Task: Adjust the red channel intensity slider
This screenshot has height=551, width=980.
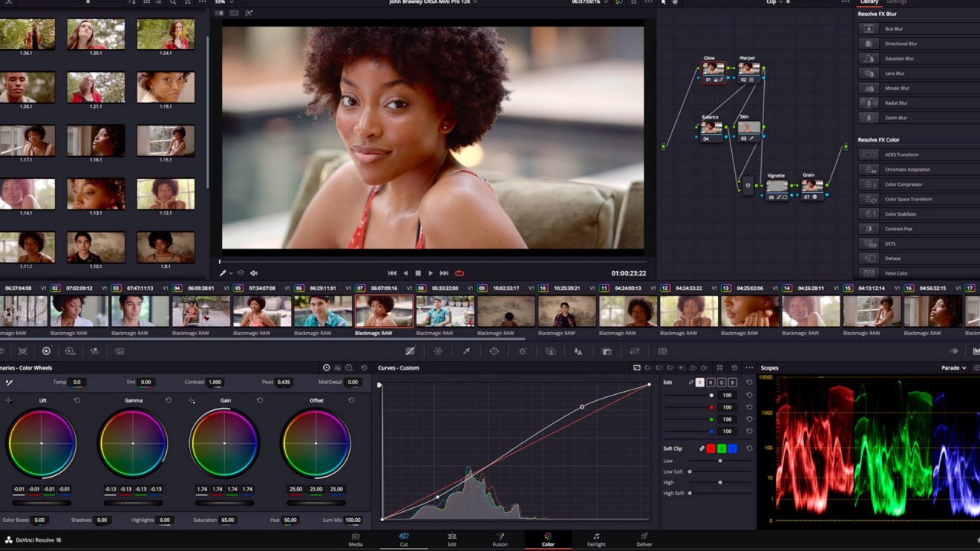Action: click(x=689, y=407)
